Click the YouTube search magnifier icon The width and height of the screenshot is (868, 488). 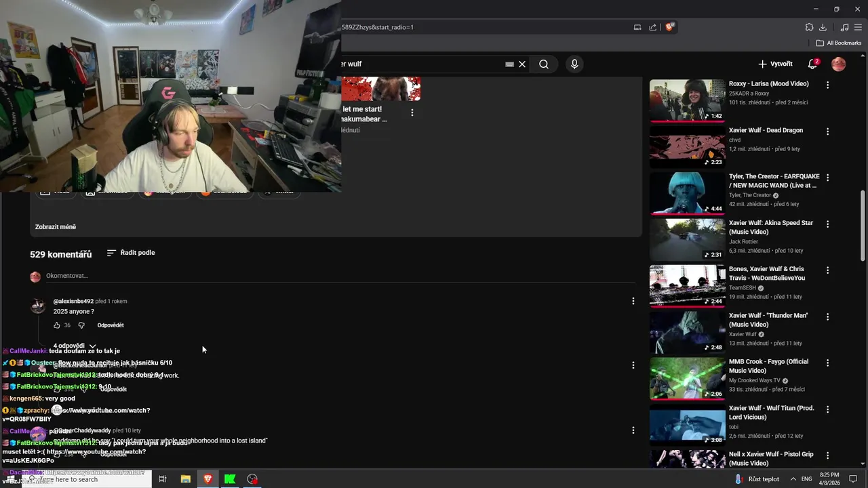coord(544,64)
